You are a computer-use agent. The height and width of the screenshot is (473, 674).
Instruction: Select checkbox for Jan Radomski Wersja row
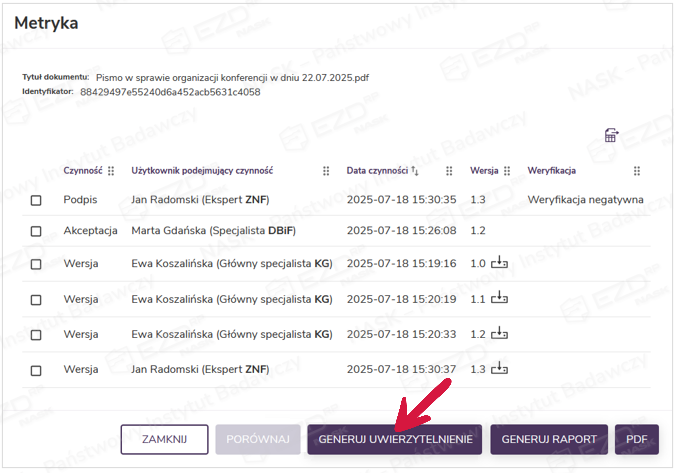(37, 370)
